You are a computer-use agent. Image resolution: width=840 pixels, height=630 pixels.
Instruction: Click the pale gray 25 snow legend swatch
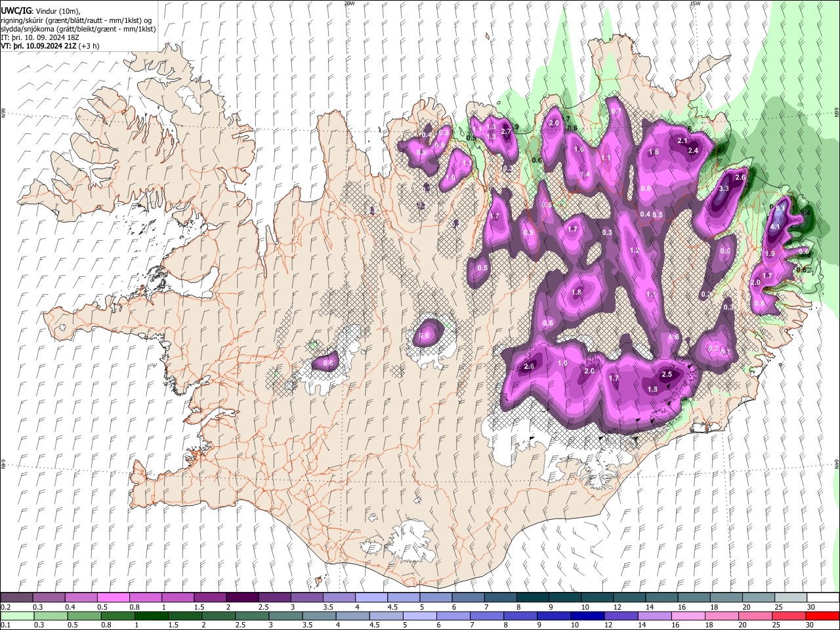[791, 598]
